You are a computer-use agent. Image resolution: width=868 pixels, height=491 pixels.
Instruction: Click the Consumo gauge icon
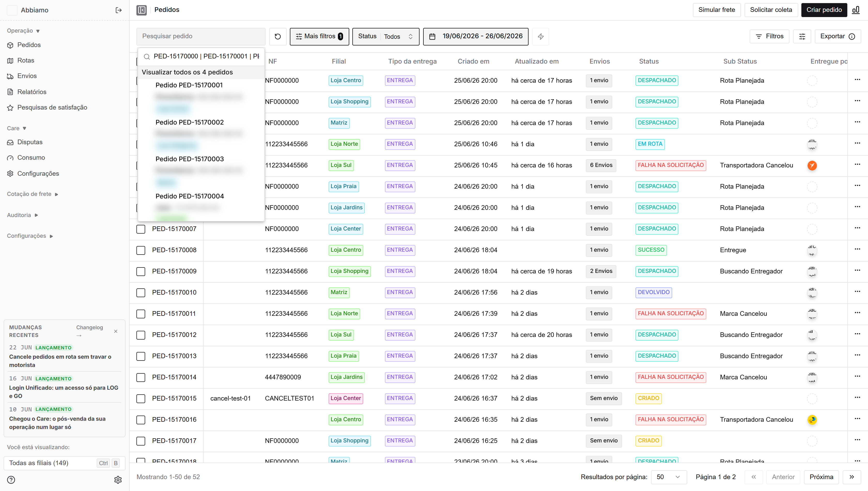point(10,158)
